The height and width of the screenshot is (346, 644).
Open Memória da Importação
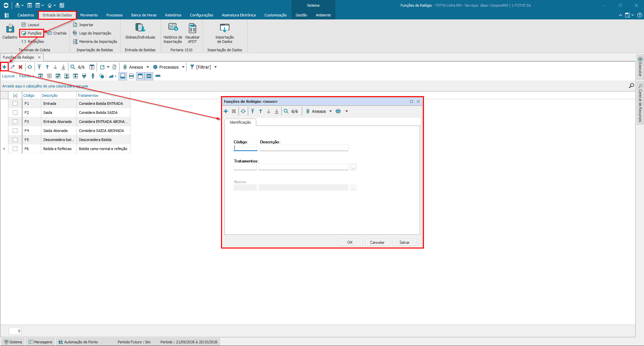(x=95, y=42)
